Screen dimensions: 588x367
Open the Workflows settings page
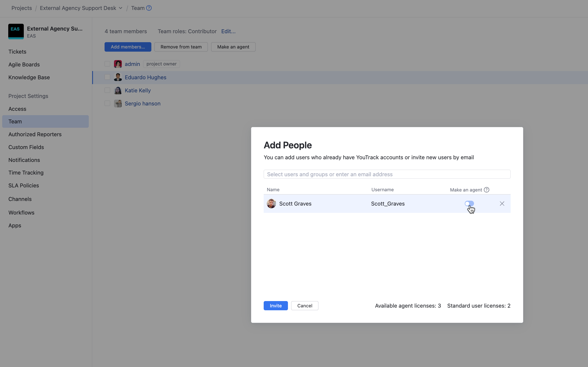21,213
